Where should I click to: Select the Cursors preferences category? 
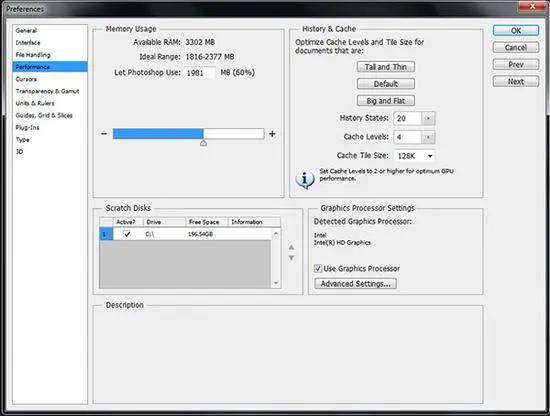pyautogui.click(x=26, y=79)
